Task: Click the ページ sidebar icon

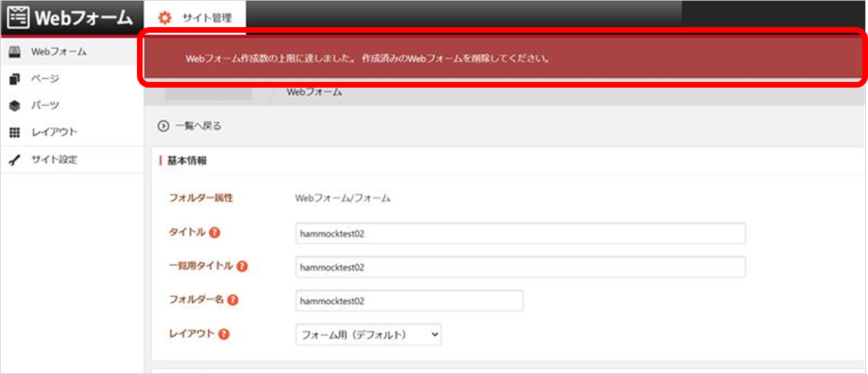Action: pyautogui.click(x=14, y=79)
